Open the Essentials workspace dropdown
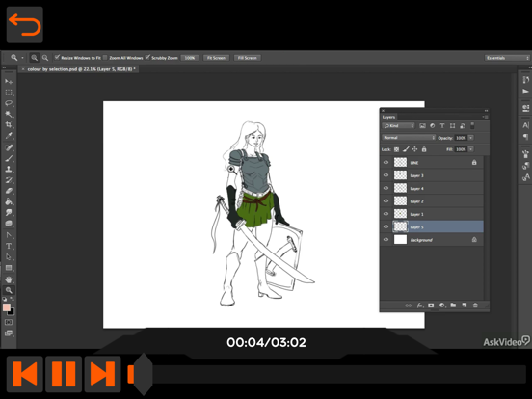Viewport: 532px width, 399px height. (x=507, y=58)
